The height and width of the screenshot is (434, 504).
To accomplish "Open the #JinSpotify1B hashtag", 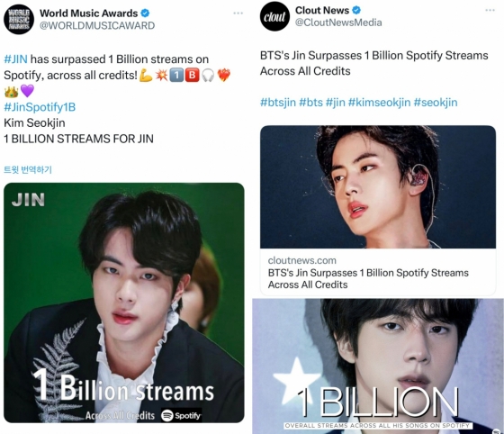I will (40, 107).
